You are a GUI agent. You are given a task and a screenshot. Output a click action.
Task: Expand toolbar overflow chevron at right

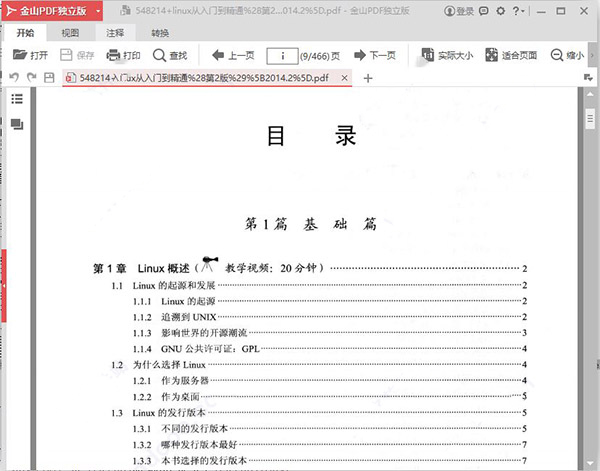tap(592, 55)
